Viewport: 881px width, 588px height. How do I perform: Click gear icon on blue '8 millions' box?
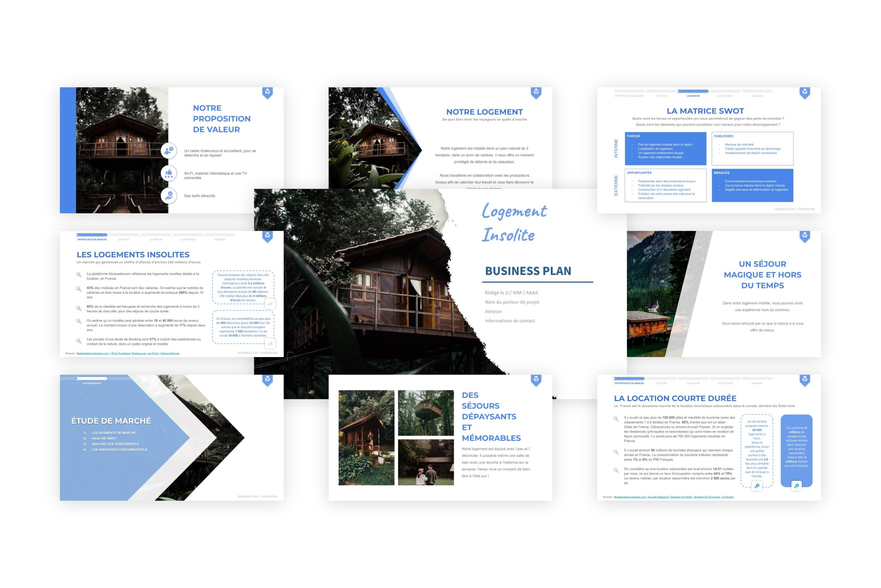(796, 486)
